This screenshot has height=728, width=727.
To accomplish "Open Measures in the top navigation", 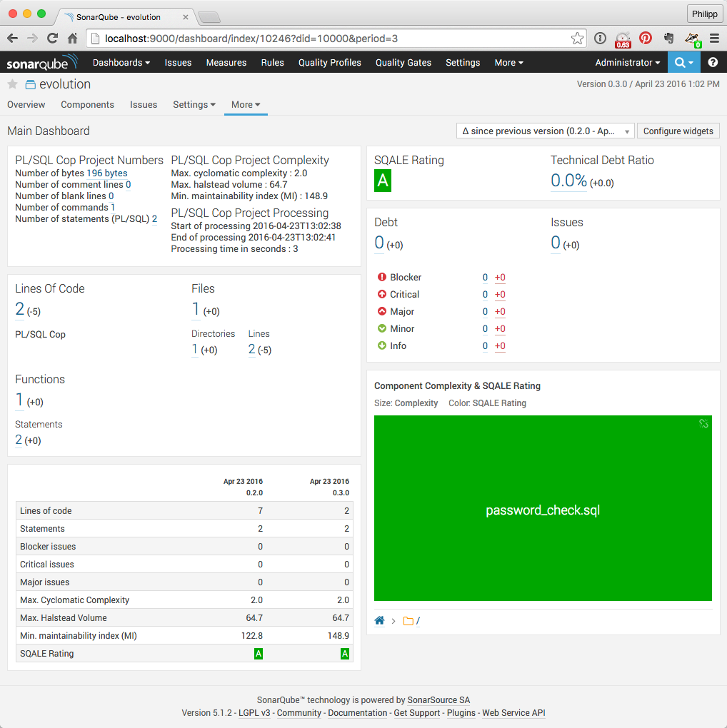I will pos(226,62).
